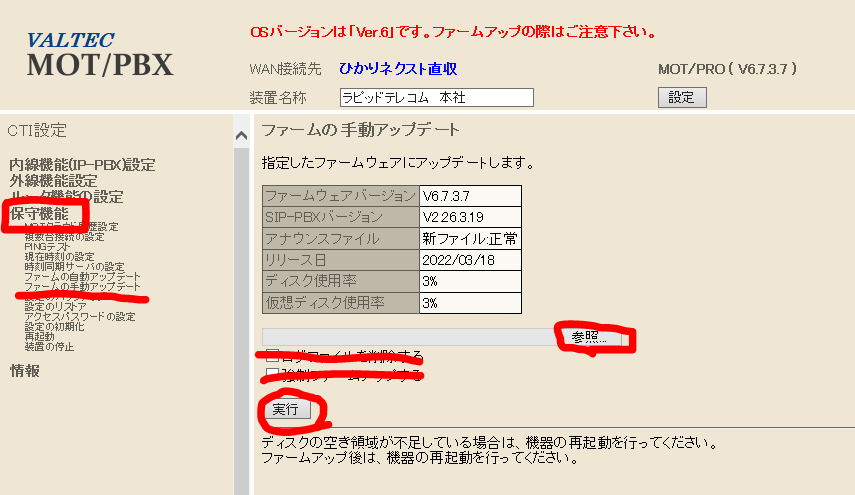Click the SIP-PBXバージョン label cell
This screenshot has width=855, height=495.
pyautogui.click(x=341, y=217)
